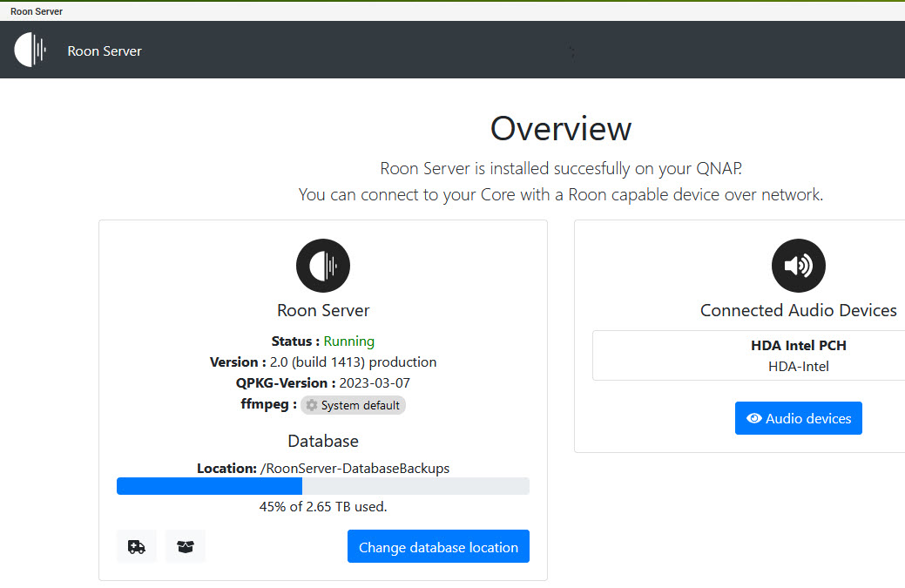Open the ambulance diagnostic log icon button
The image size is (905, 588).
click(136, 546)
